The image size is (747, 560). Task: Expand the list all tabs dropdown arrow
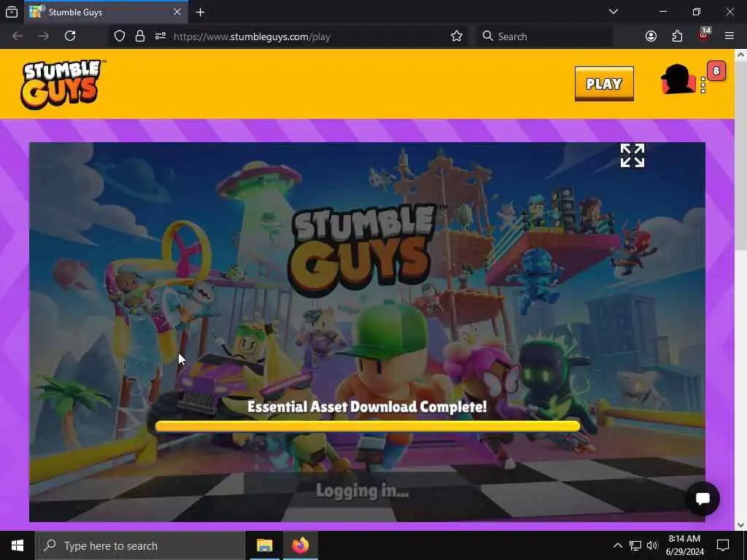(613, 12)
